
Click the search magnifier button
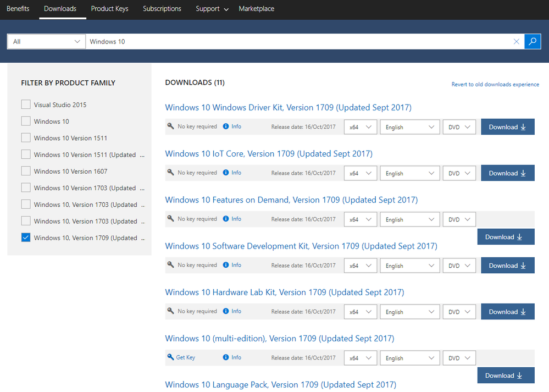[533, 41]
